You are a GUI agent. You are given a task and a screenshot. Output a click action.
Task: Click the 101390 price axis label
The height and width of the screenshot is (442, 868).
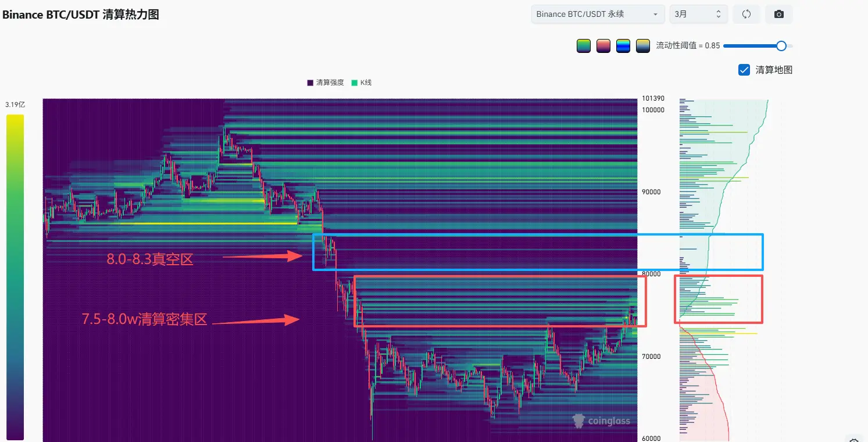click(652, 98)
